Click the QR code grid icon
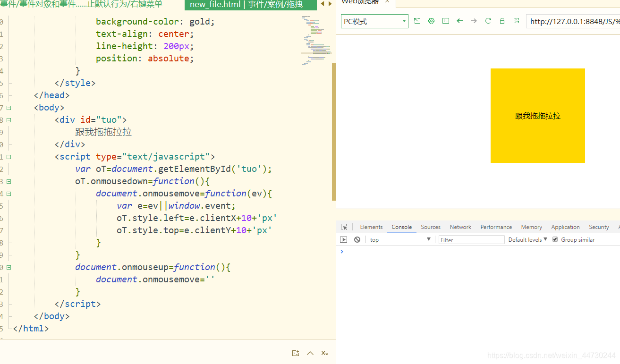Viewport: 620px width, 364px height. pyautogui.click(x=516, y=21)
